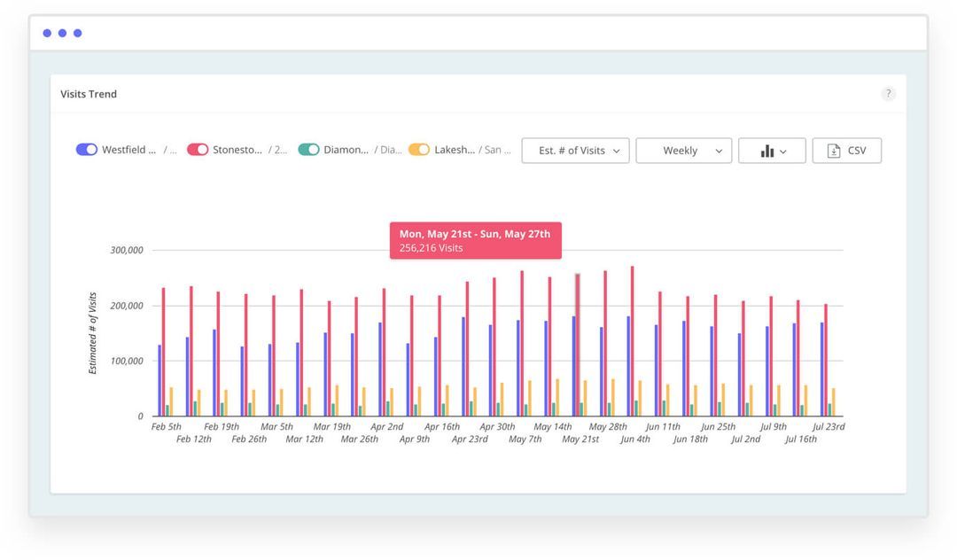Viewport: 957px width, 560px height.
Task: Click the Visits Trend header label
Action: coord(88,93)
